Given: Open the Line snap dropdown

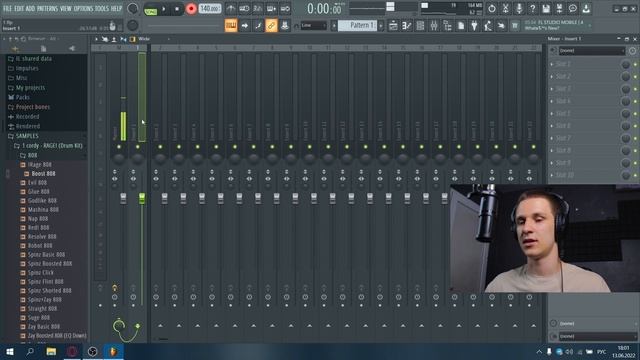Looking at the screenshot, I should pyautogui.click(x=313, y=25).
